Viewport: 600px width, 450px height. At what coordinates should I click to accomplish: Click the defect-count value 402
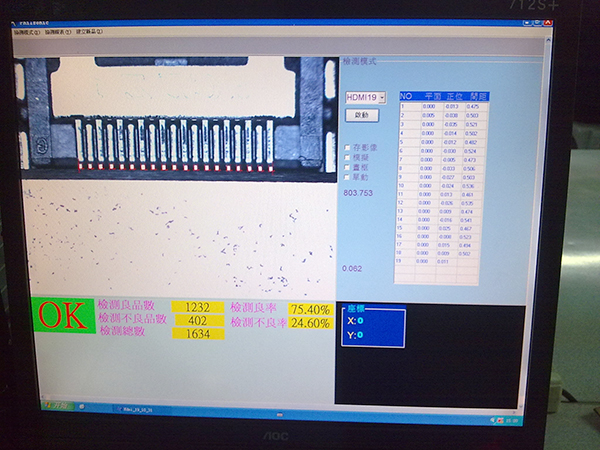coord(198,319)
